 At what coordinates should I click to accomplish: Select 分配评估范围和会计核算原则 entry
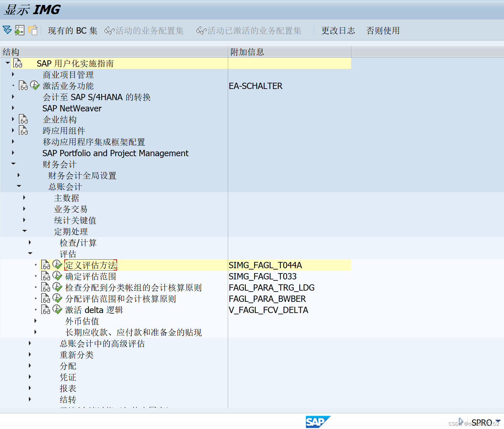[x=121, y=299]
